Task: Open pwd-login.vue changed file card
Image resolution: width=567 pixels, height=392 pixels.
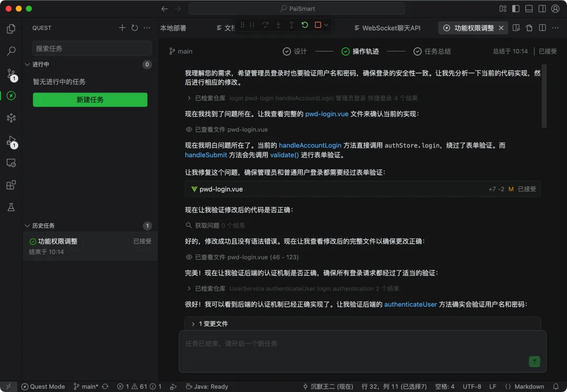Action: pos(362,189)
